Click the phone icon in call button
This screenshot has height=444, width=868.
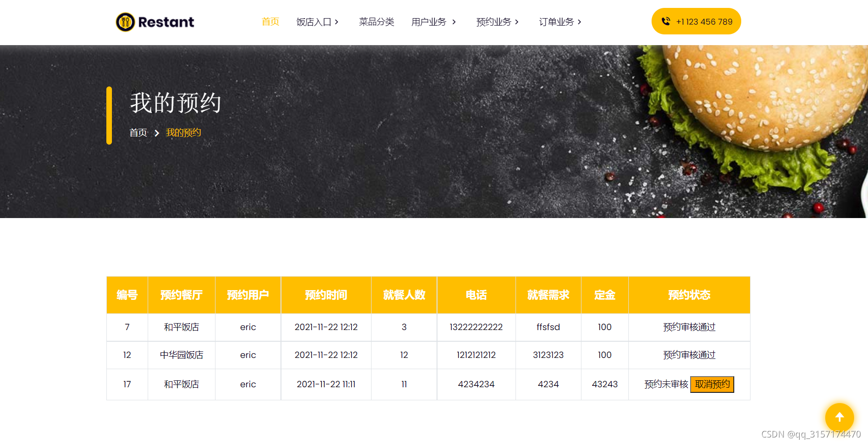(666, 21)
